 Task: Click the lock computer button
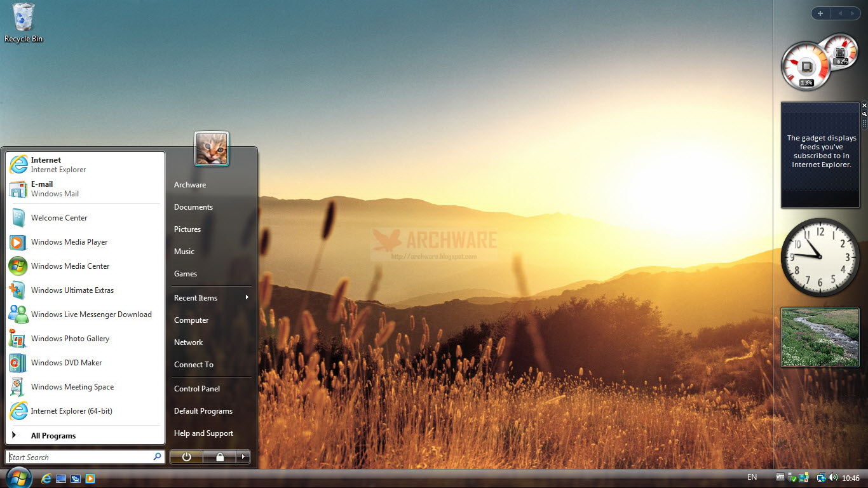coord(219,457)
